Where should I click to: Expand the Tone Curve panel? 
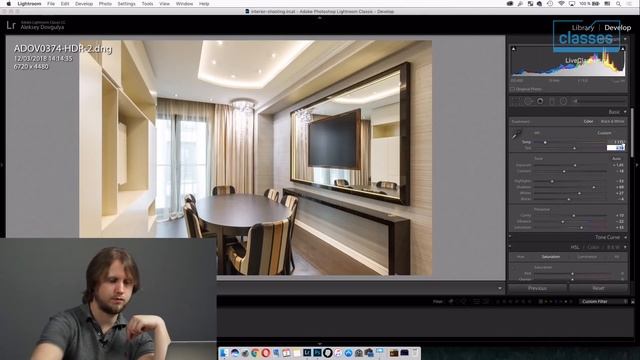click(625, 237)
